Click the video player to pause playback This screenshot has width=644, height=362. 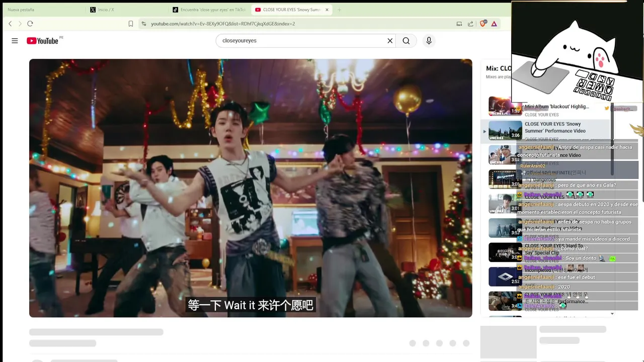[x=251, y=188]
